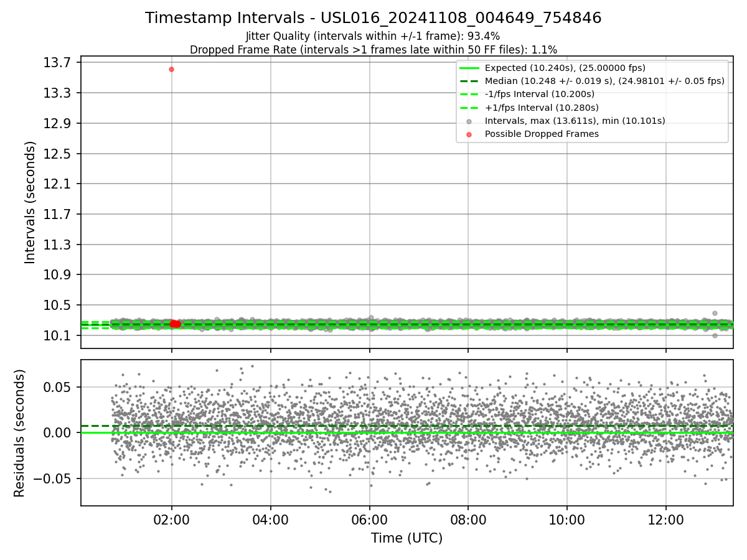Click the red dropped-frame cluster at 02:00

point(175,324)
